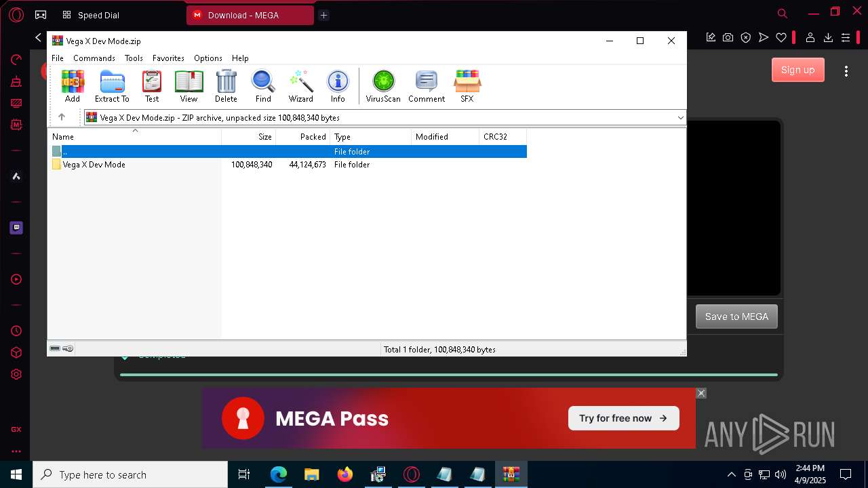Expand the archive path dropdown
Image resolution: width=868 pixels, height=488 pixels.
point(680,118)
